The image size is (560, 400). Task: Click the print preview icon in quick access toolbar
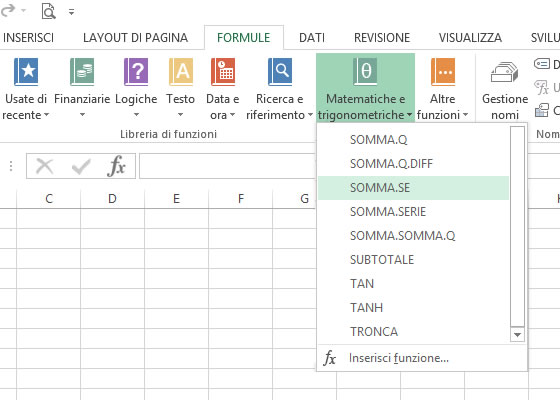tap(48, 11)
